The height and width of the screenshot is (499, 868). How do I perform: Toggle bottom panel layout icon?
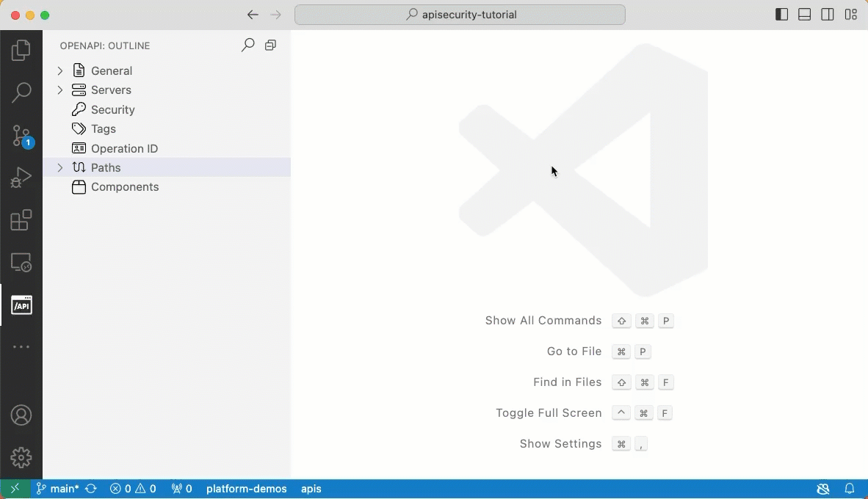pyautogui.click(x=804, y=15)
